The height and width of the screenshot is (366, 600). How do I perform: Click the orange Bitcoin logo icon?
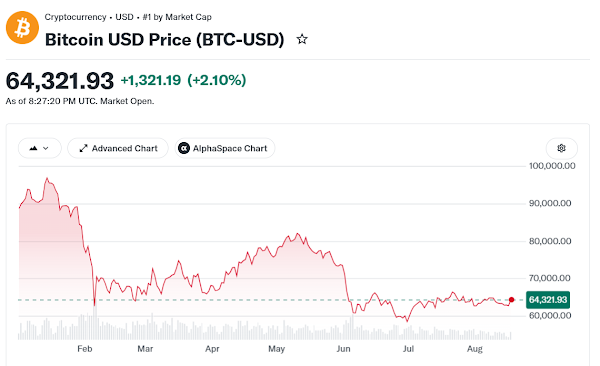(x=22, y=28)
